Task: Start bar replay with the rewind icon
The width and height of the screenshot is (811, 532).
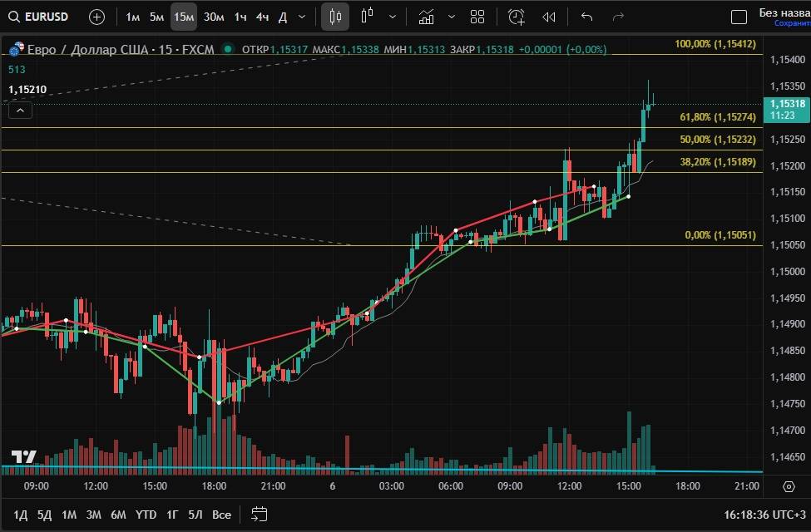Action: click(x=549, y=17)
